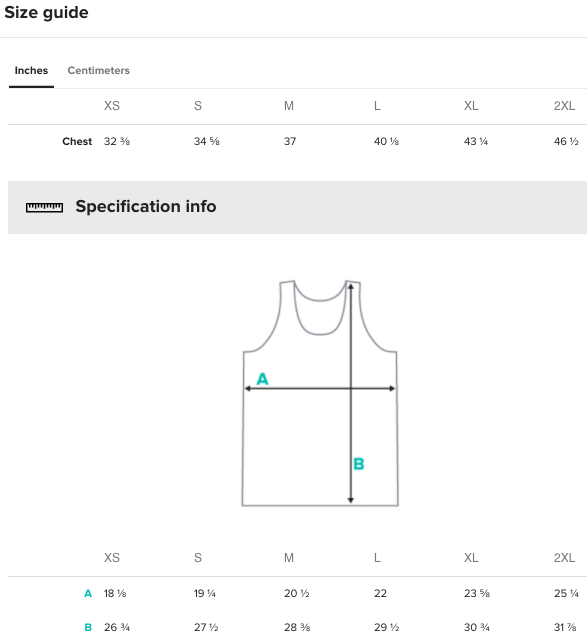The height and width of the screenshot is (641, 587).
Task: Click the teal B row label in table
Action: coord(88,627)
